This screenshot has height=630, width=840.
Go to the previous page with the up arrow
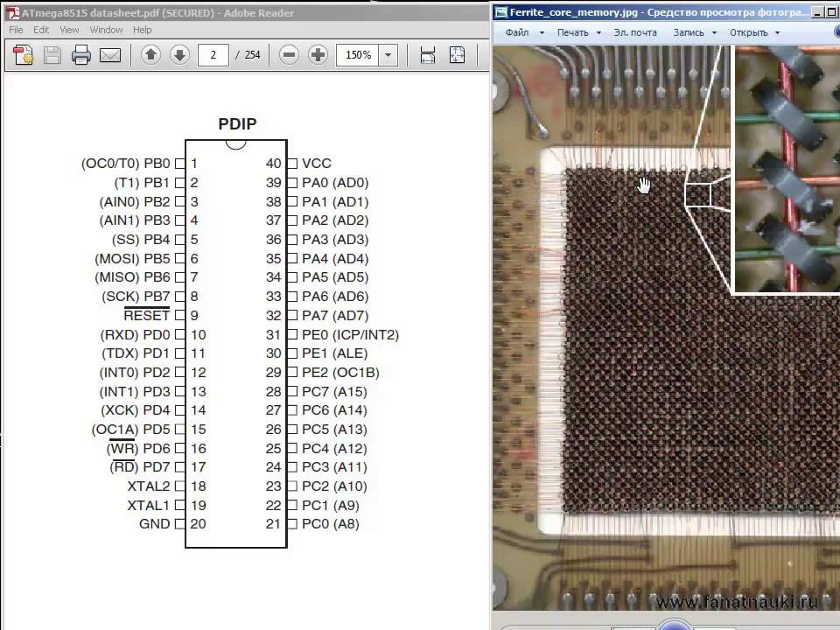(150, 54)
